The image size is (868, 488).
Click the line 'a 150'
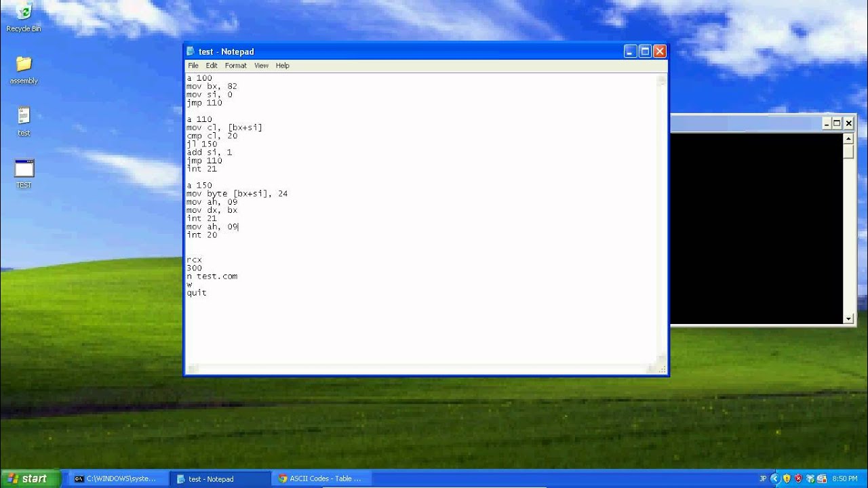(x=199, y=186)
